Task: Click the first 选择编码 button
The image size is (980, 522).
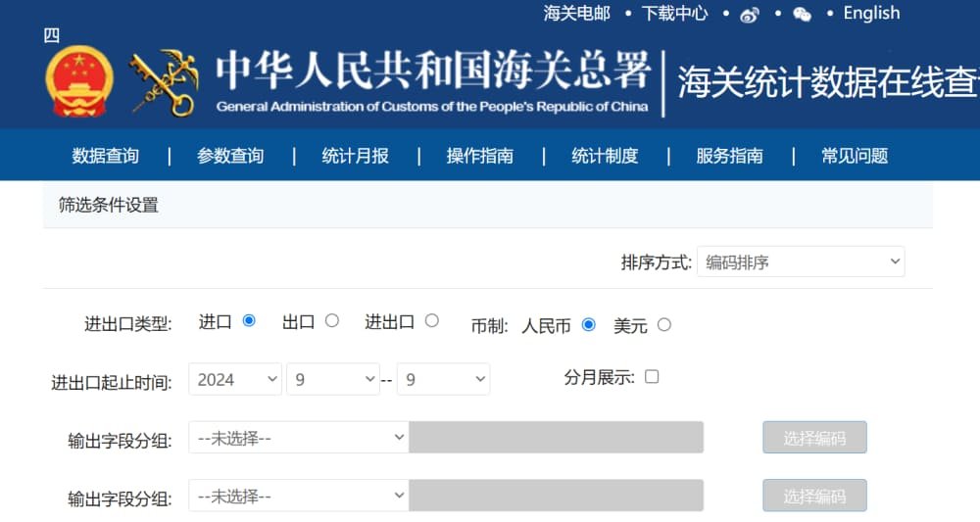Action: (814, 438)
